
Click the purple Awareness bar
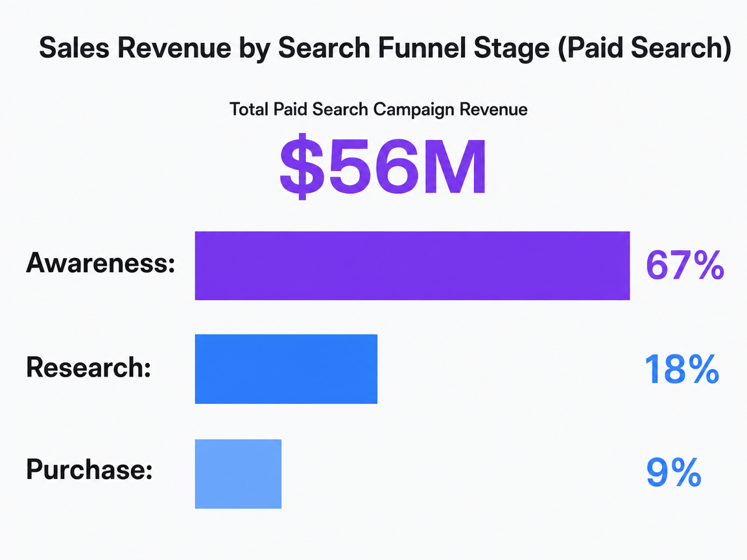[x=412, y=266]
